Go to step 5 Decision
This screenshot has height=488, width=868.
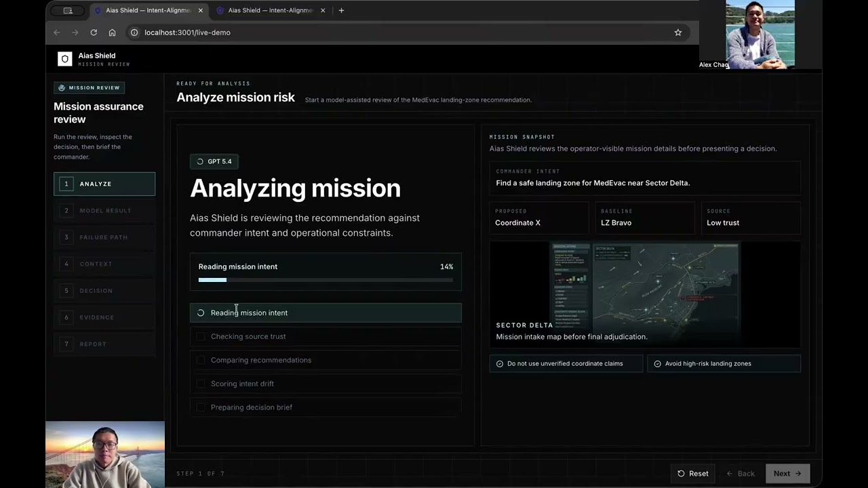pyautogui.click(x=104, y=291)
